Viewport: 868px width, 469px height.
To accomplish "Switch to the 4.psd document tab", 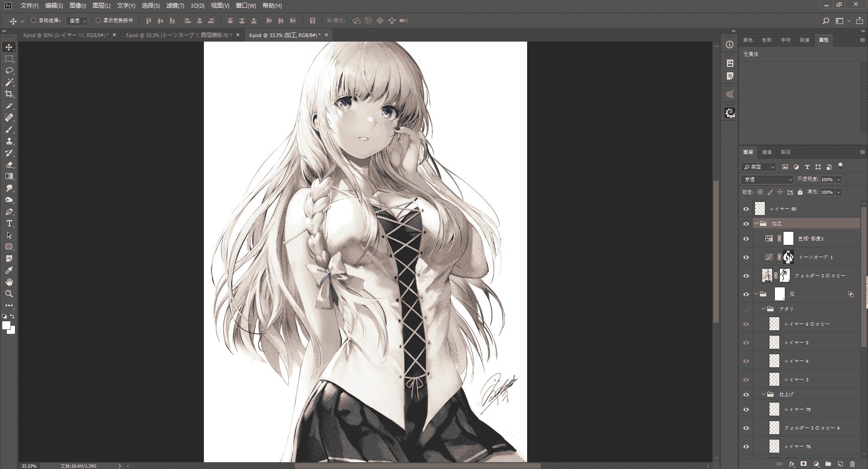I will (65, 35).
